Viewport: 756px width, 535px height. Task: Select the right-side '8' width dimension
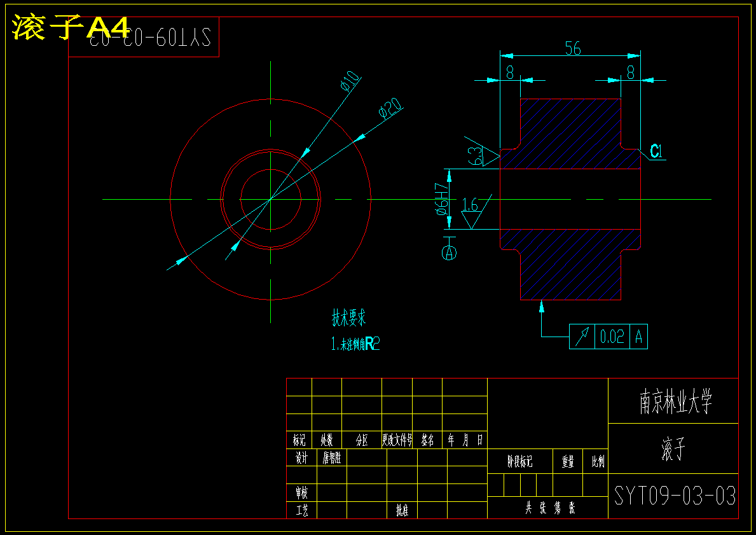point(631,73)
